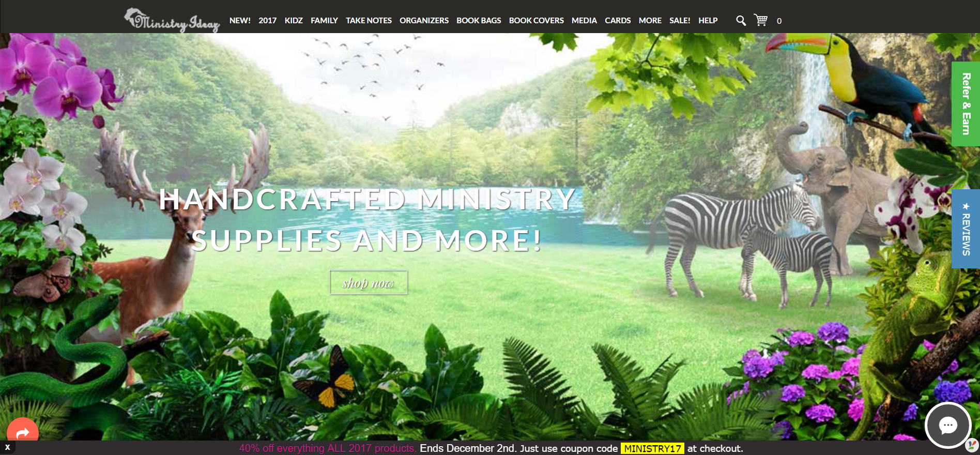Open the Refer & Earn side tab
Viewport: 980px width, 455px height.
pos(966,104)
